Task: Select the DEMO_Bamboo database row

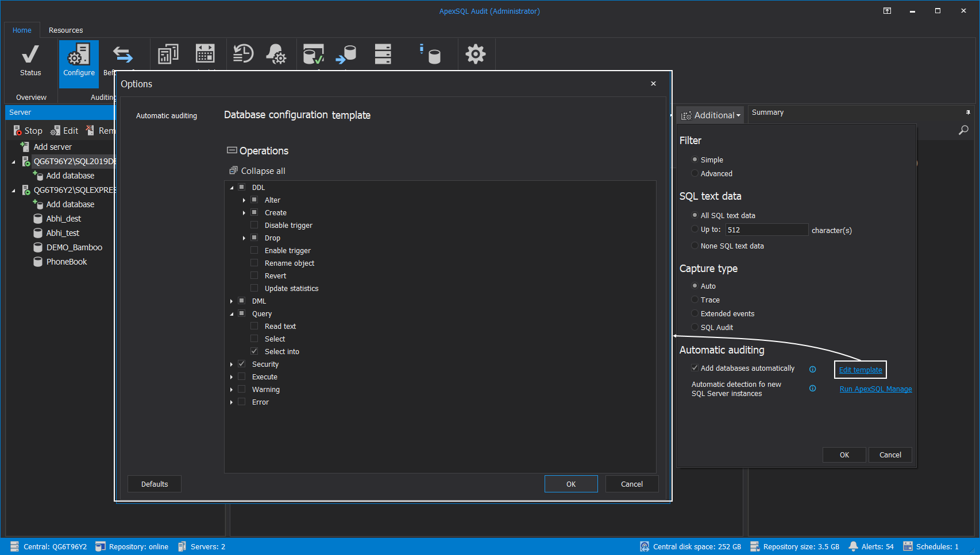Action: point(68,247)
